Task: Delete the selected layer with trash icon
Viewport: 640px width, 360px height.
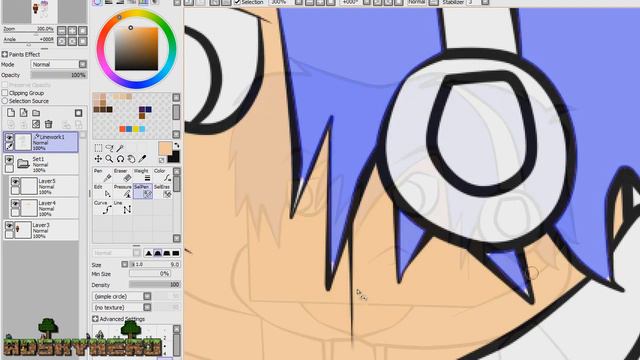Action: click(x=49, y=124)
